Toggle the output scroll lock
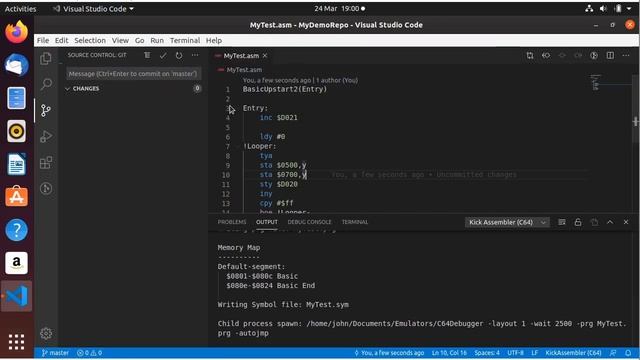640x360 pixels. pyautogui.click(x=578, y=222)
